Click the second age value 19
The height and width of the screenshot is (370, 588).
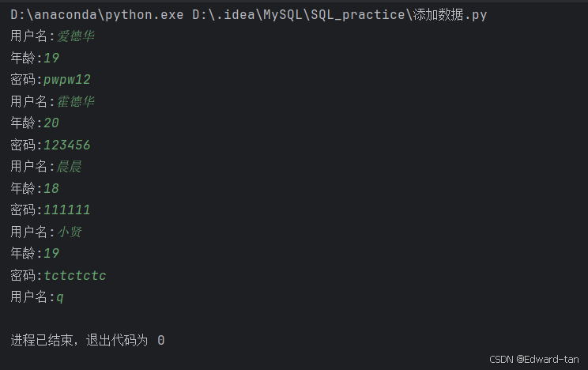[x=51, y=253]
